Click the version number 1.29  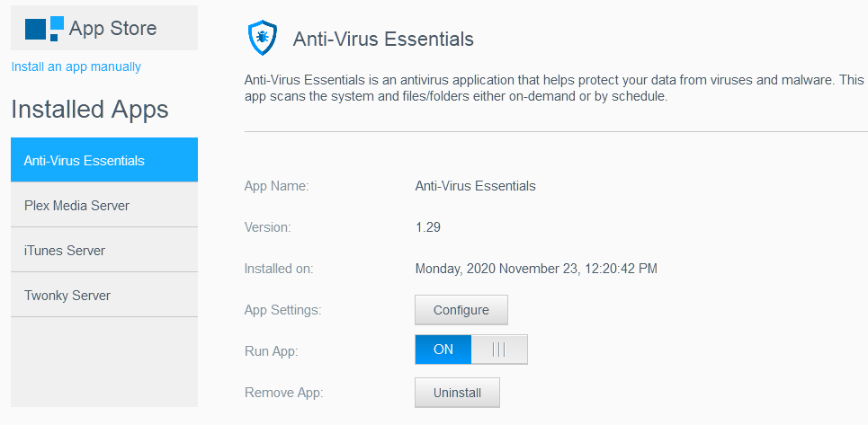pos(428,227)
